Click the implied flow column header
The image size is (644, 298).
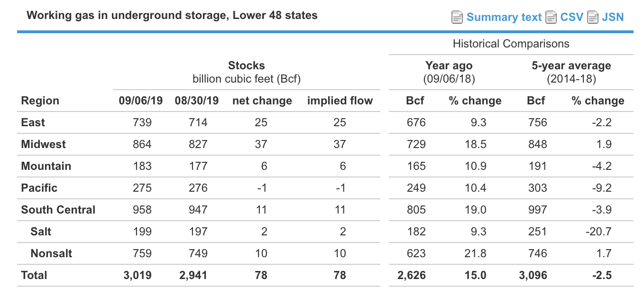point(340,101)
